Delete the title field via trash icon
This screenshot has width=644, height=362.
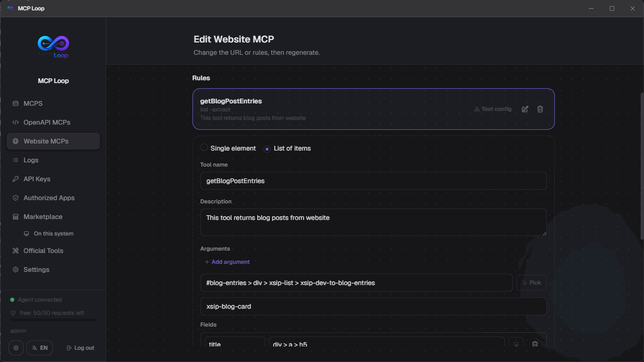[535, 344]
